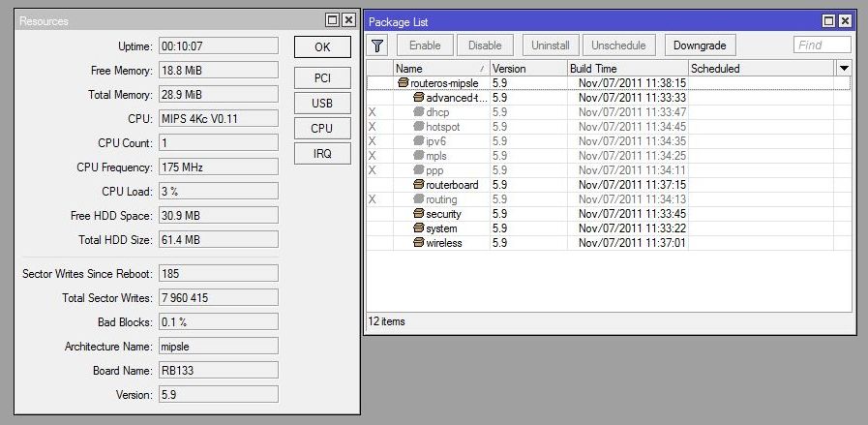Maximize the Resources window
The height and width of the screenshot is (425, 868).
[x=332, y=20]
